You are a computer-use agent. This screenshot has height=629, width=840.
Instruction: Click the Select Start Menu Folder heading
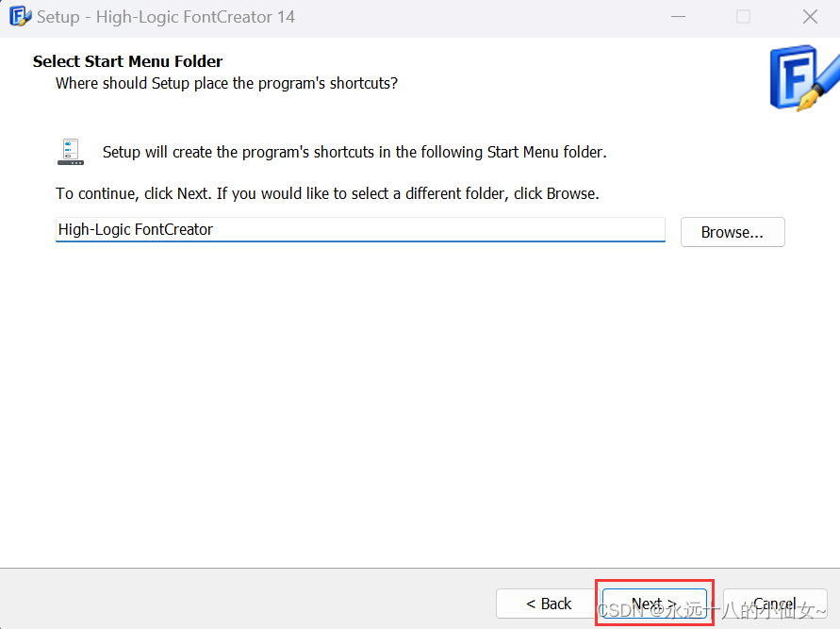coord(128,61)
